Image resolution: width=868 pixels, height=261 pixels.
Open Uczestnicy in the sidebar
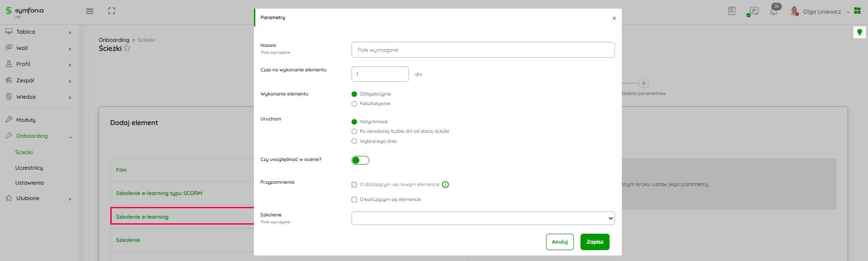tap(29, 168)
